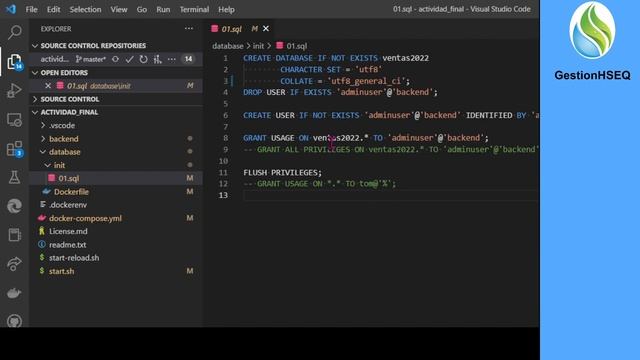The width and height of the screenshot is (640, 360).
Task: Click the publish/sync changes circle icon
Action: pos(116,59)
